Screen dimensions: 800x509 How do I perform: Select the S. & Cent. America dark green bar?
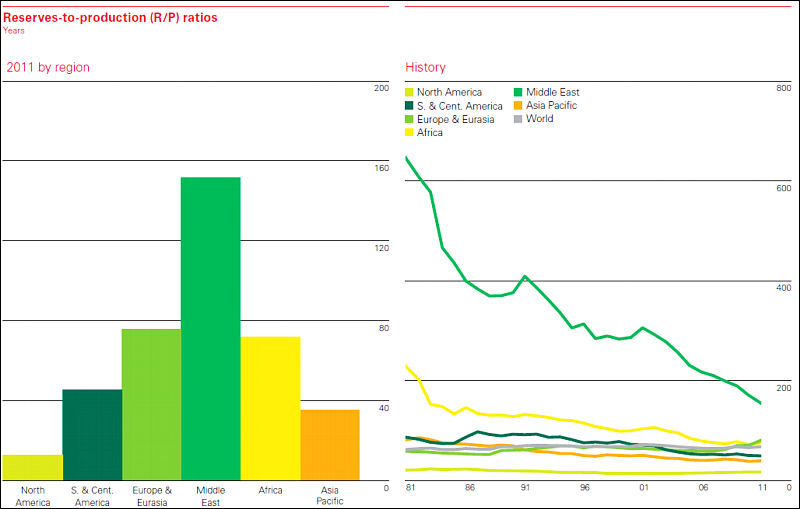(x=92, y=435)
